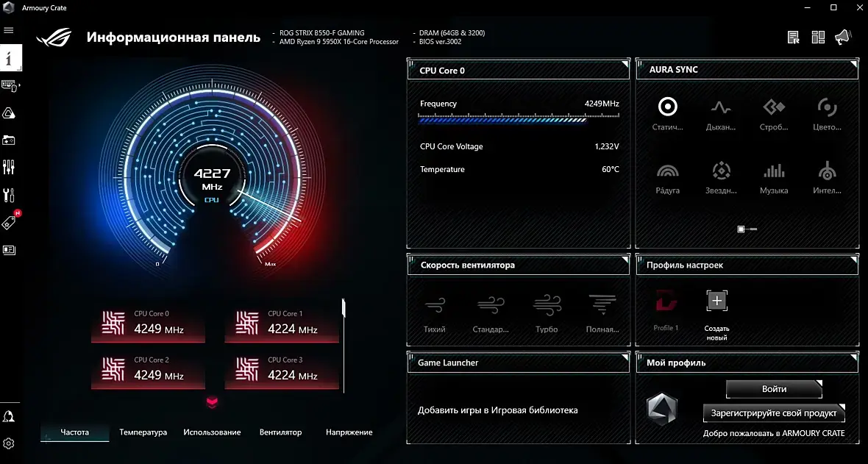This screenshot has height=464, width=868.
Task: Click the Temperature 60°C value
Action: coord(611,169)
